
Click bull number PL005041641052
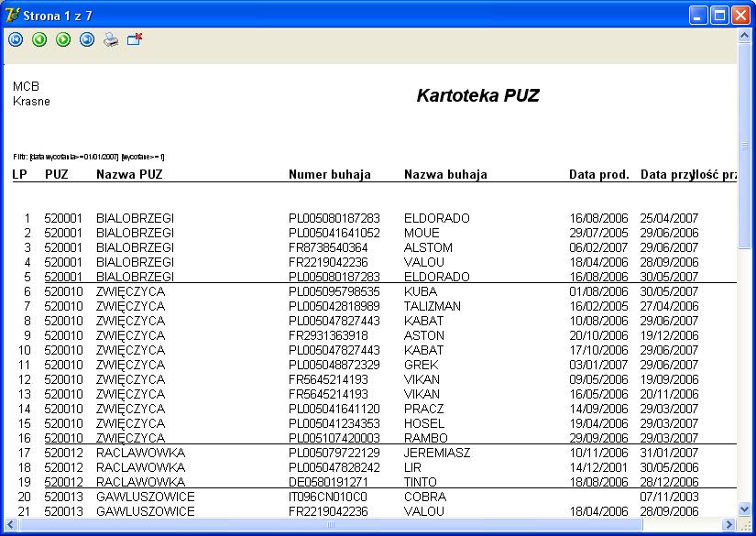coord(334,233)
